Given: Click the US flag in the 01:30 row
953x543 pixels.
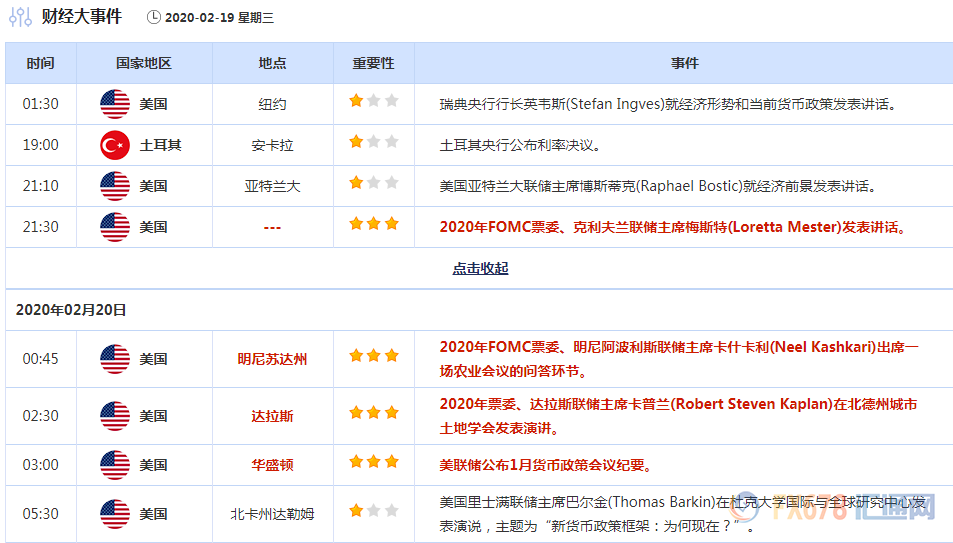Looking at the screenshot, I should click(x=115, y=104).
